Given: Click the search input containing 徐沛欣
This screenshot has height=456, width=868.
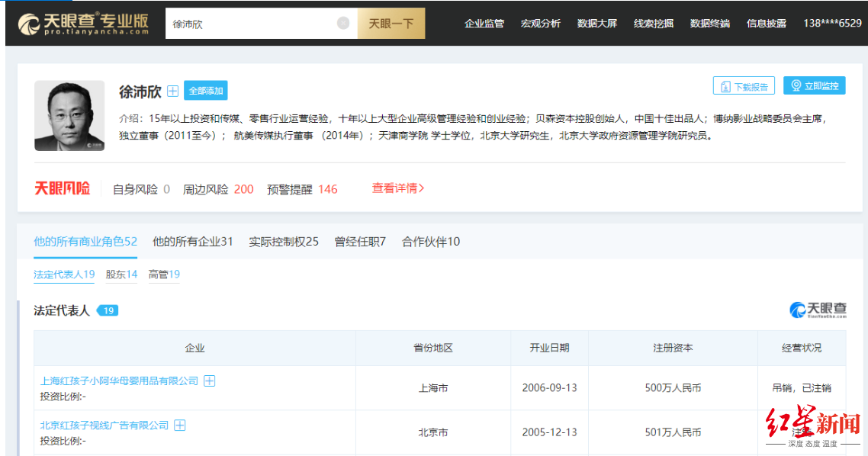Looking at the screenshot, I should point(252,24).
